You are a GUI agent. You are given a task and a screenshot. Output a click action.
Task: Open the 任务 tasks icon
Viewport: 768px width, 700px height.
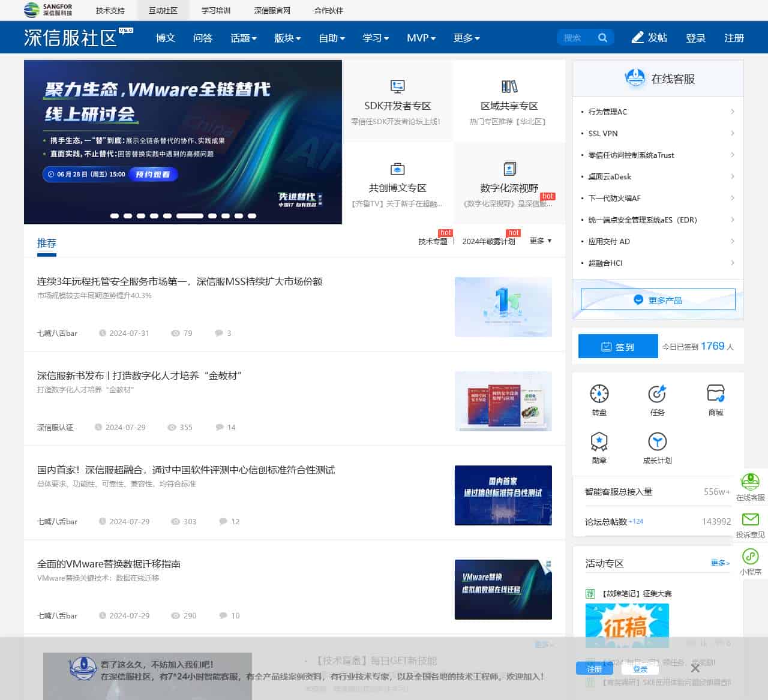[x=657, y=394]
